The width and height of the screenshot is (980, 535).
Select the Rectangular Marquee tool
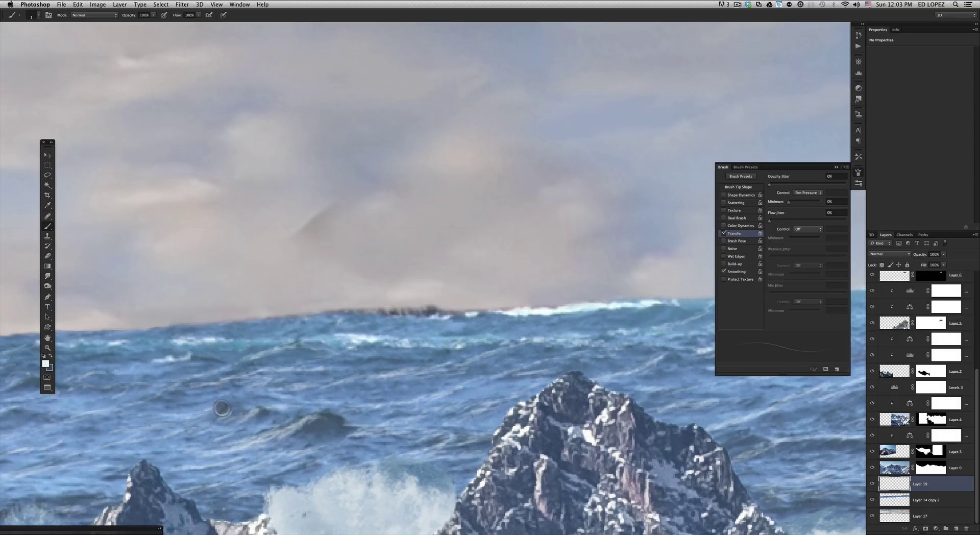(x=47, y=165)
